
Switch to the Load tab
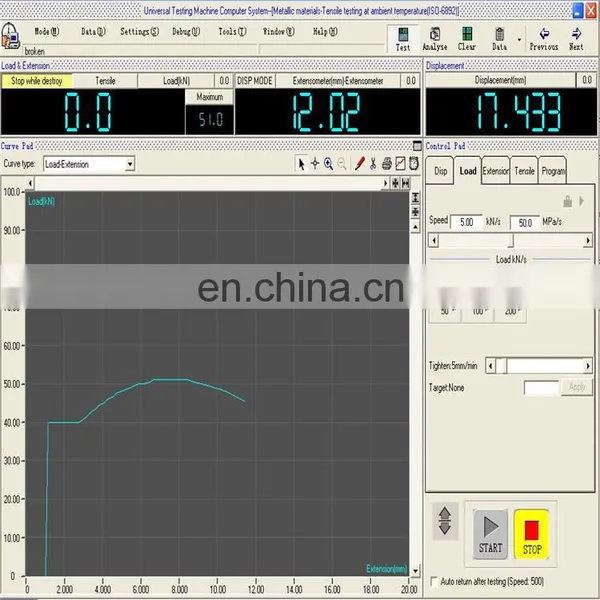[468, 171]
